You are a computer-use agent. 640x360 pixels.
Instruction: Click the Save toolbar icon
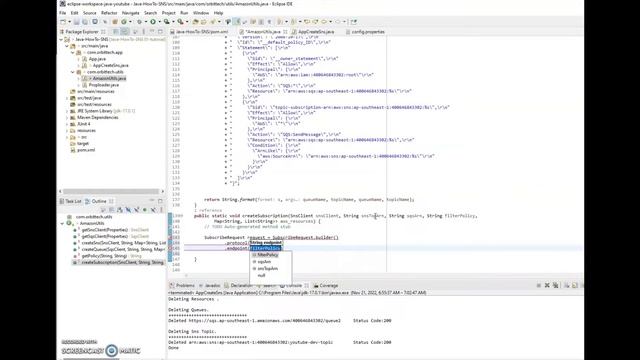click(77, 22)
